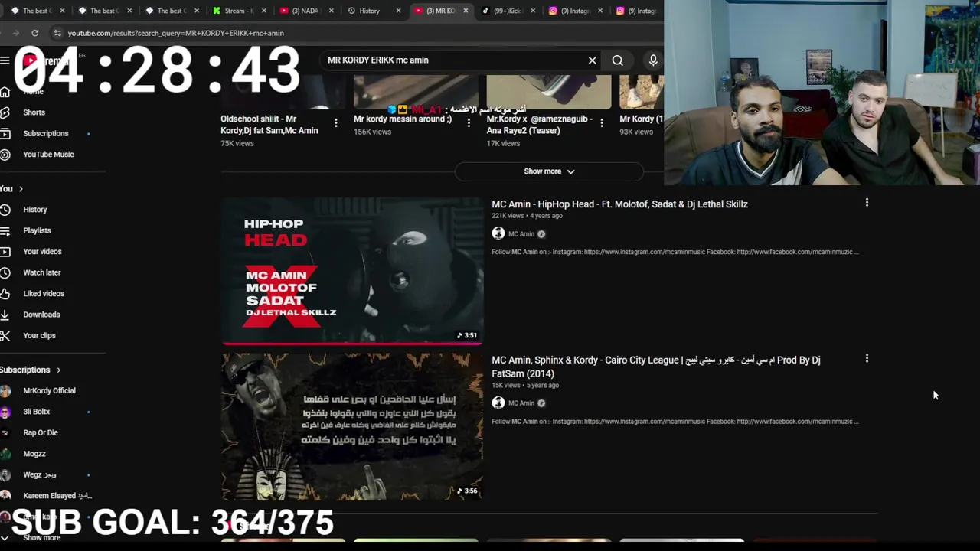This screenshot has width=980, height=551.
Task: Open Oldschool shiiit video title
Action: point(269,125)
